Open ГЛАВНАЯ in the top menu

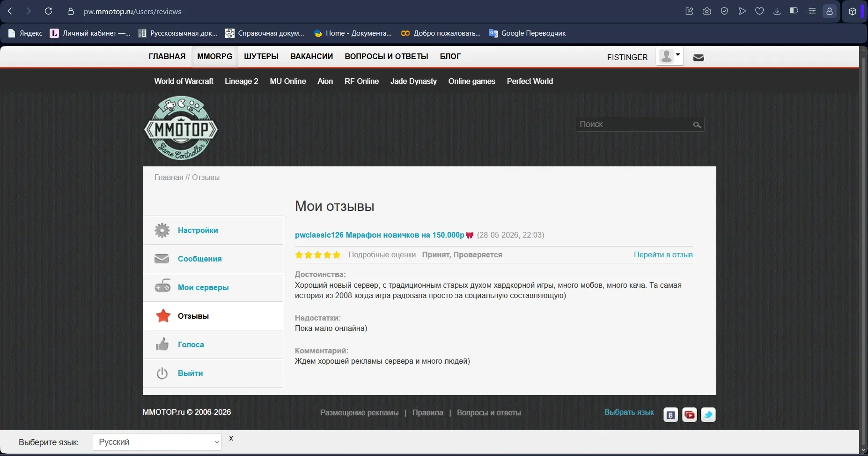pos(167,56)
